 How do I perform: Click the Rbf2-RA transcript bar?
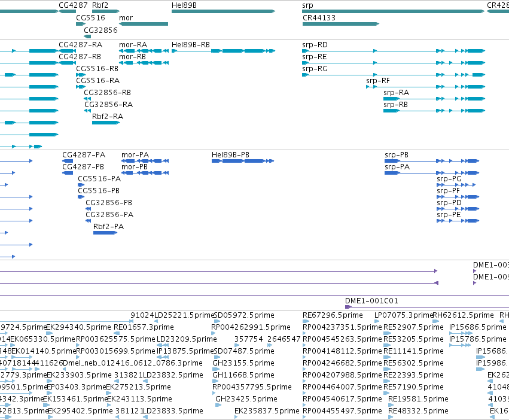[x=106, y=123]
